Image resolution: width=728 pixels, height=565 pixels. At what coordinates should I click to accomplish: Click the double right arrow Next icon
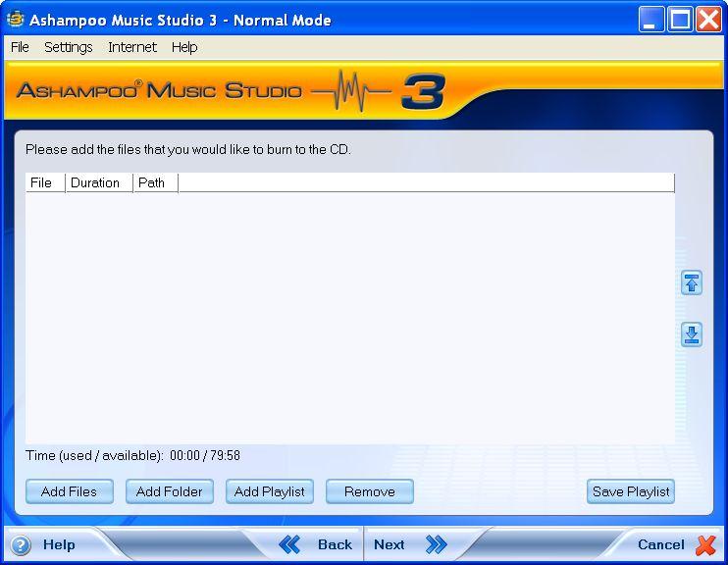click(x=437, y=544)
